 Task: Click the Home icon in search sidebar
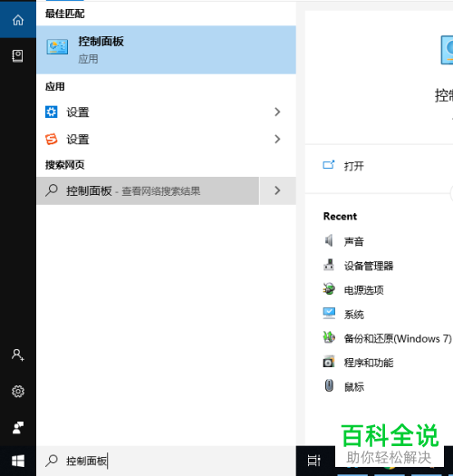(x=18, y=20)
